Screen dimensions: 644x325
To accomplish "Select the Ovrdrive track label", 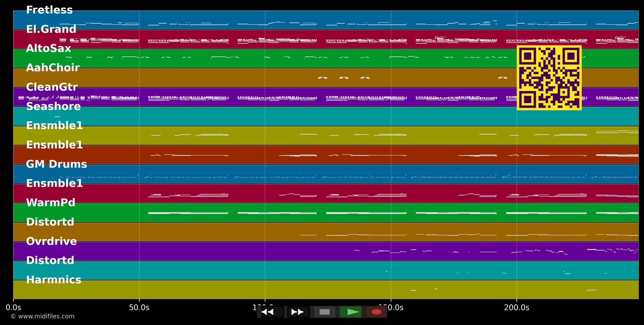I will pyautogui.click(x=52, y=242).
